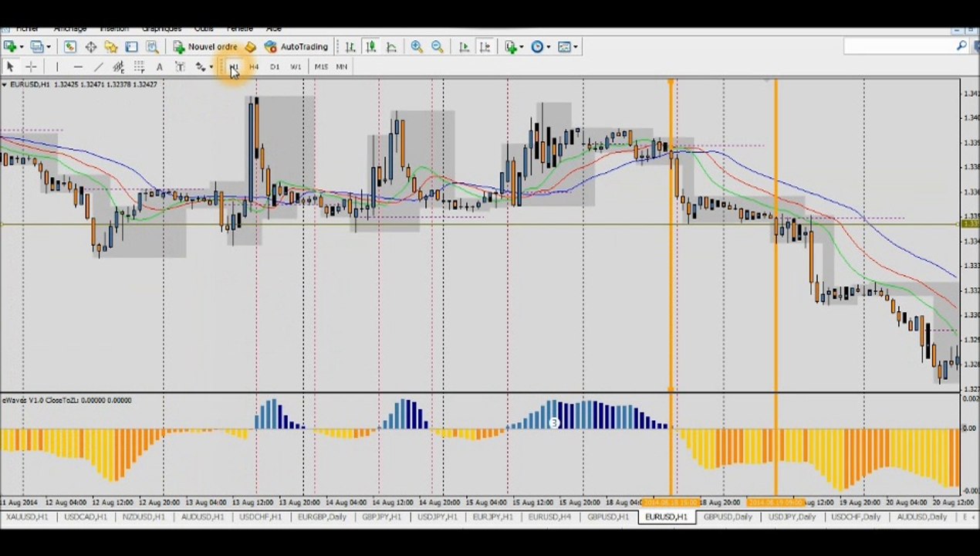Open the GBPJPY,H1 chart tab
The width and height of the screenshot is (980, 556).
[382, 517]
